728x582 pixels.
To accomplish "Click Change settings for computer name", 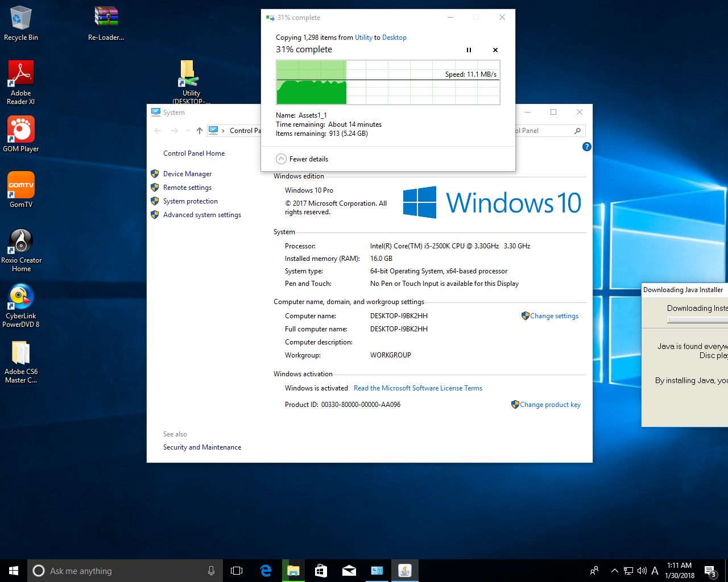I will (x=554, y=316).
